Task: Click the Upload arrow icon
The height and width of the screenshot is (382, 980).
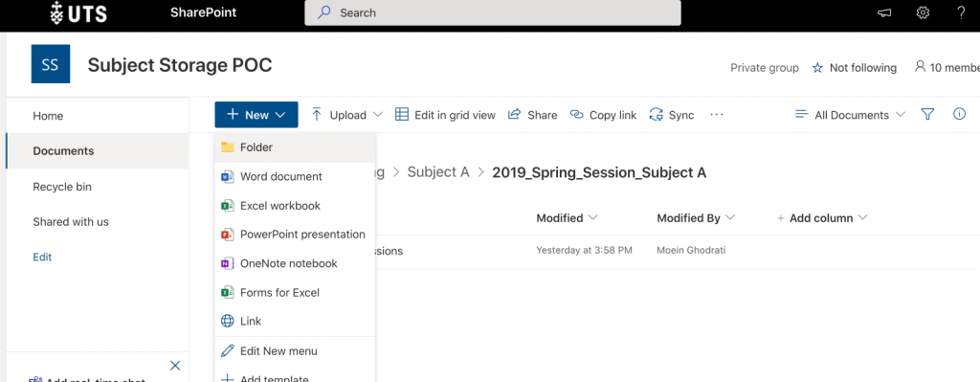Action: tap(317, 115)
